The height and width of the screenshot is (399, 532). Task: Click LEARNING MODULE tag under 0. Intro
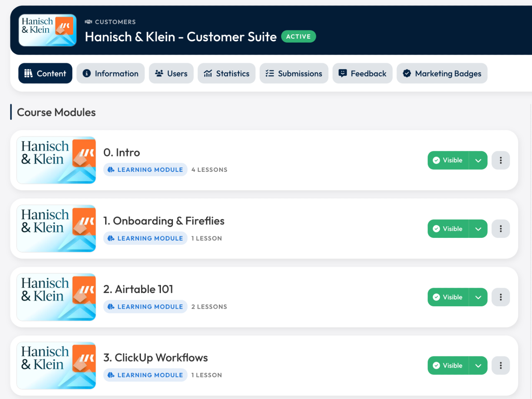[145, 170]
